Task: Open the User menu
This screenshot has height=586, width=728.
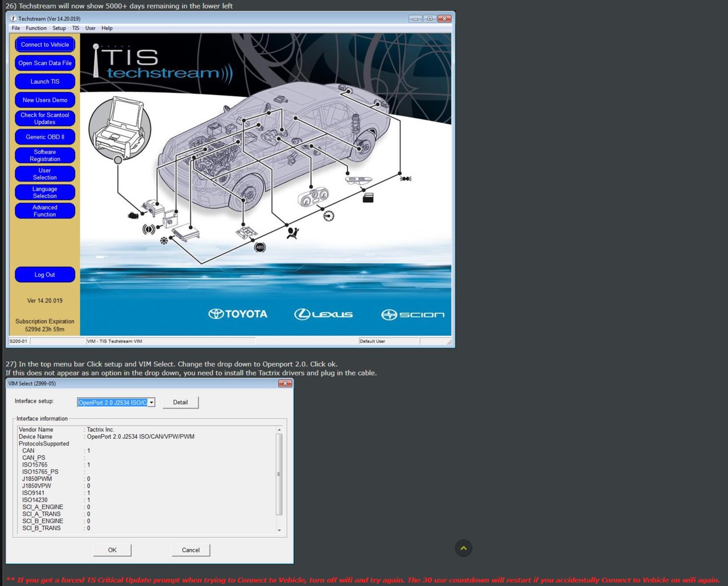Action: click(x=90, y=28)
